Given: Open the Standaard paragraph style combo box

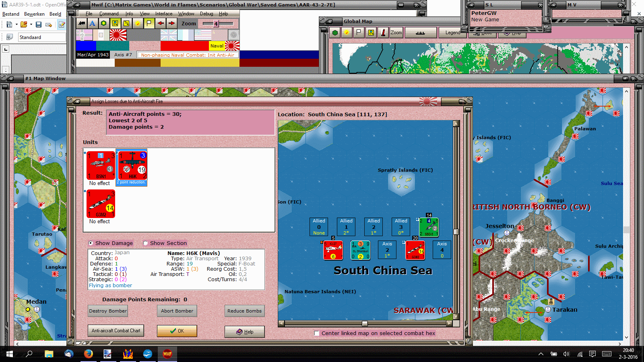Looking at the screenshot, I should pyautogui.click(x=42, y=37).
